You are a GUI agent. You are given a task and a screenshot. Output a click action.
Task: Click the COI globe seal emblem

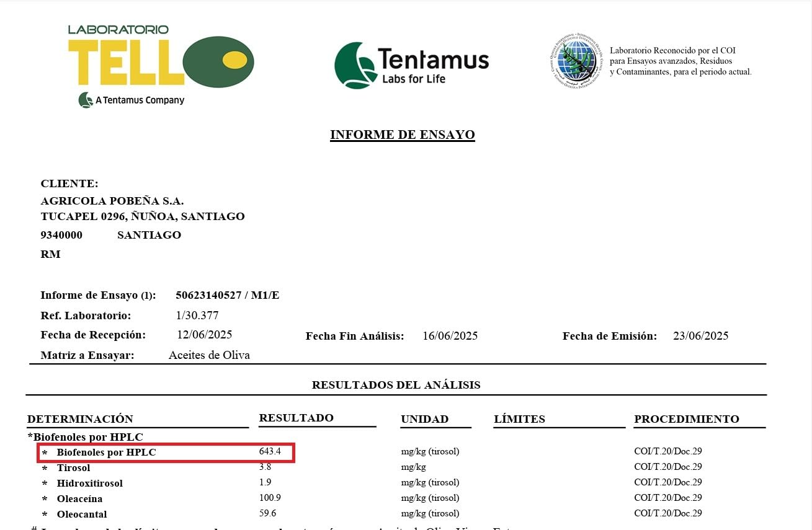coord(576,60)
